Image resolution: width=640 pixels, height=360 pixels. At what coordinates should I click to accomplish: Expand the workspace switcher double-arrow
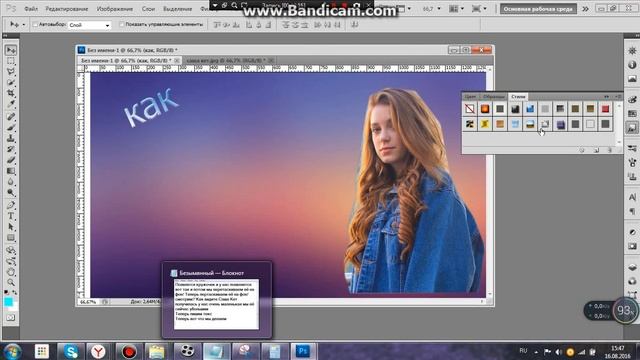point(585,9)
